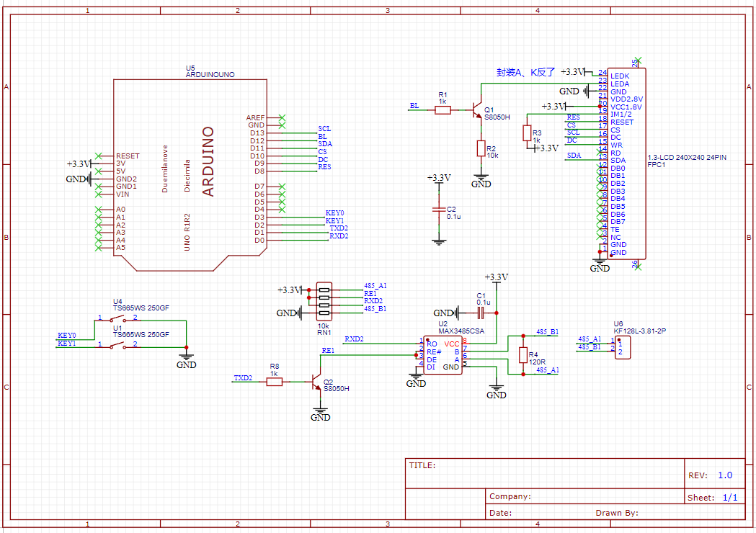Click RES net label at Arduino D8

tap(324, 167)
